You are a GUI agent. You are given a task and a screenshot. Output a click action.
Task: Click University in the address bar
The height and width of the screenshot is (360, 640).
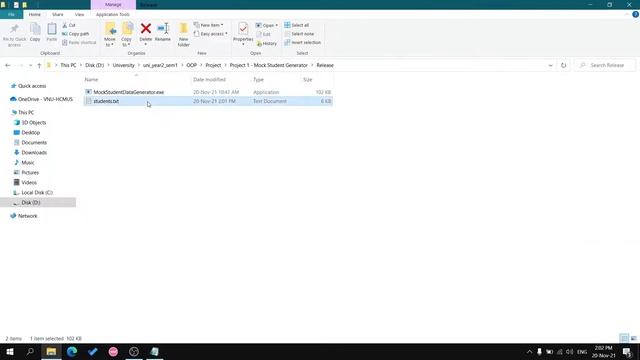coord(123,65)
